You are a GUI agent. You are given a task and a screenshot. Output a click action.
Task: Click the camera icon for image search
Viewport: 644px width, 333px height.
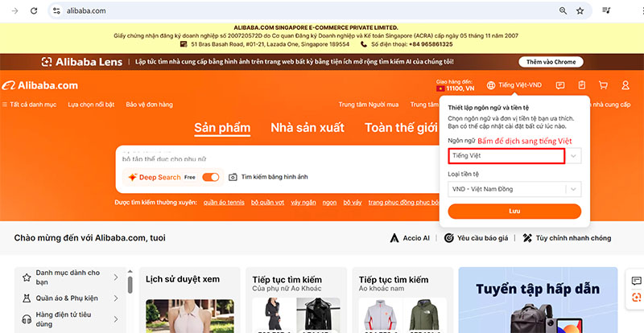pos(233,177)
